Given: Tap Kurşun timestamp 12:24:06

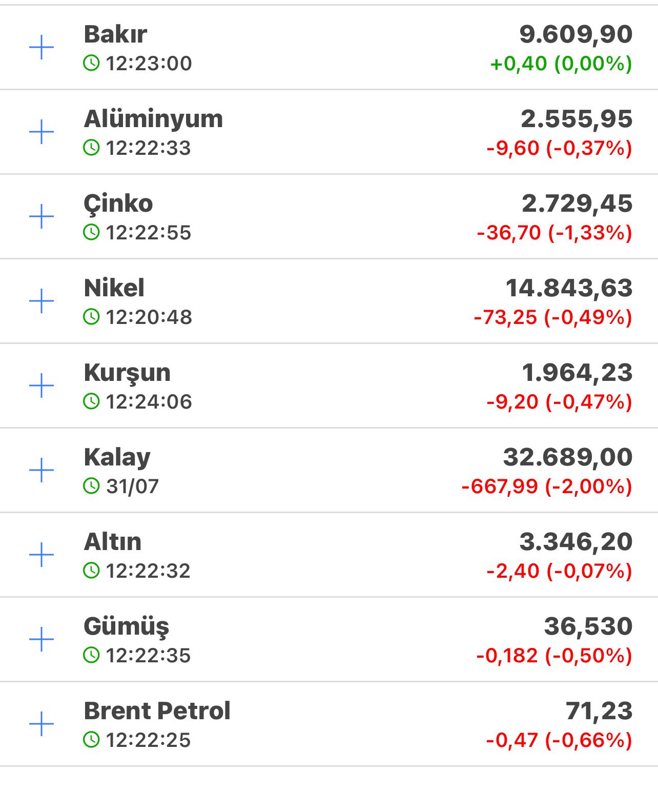Looking at the screenshot, I should pyautogui.click(x=149, y=402).
